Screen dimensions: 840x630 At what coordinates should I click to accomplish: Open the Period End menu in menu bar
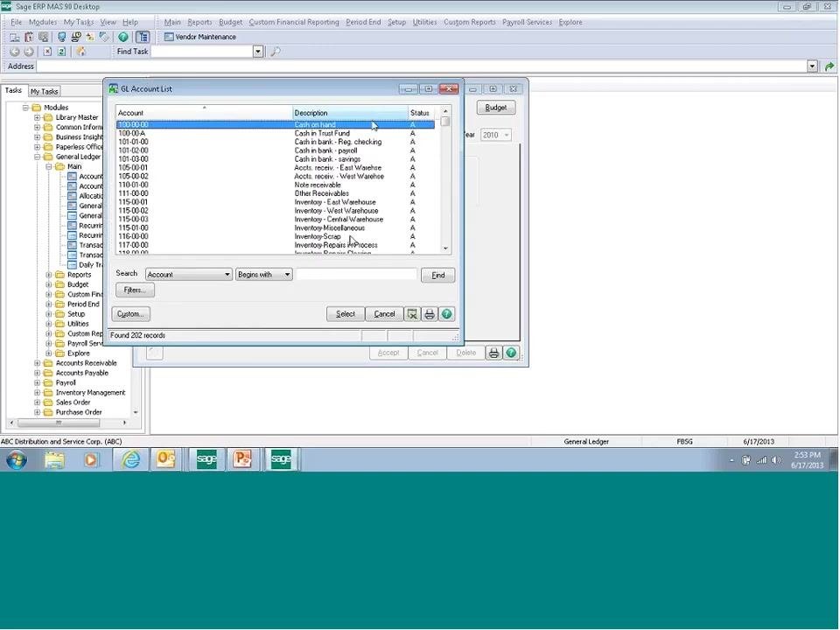tap(363, 22)
